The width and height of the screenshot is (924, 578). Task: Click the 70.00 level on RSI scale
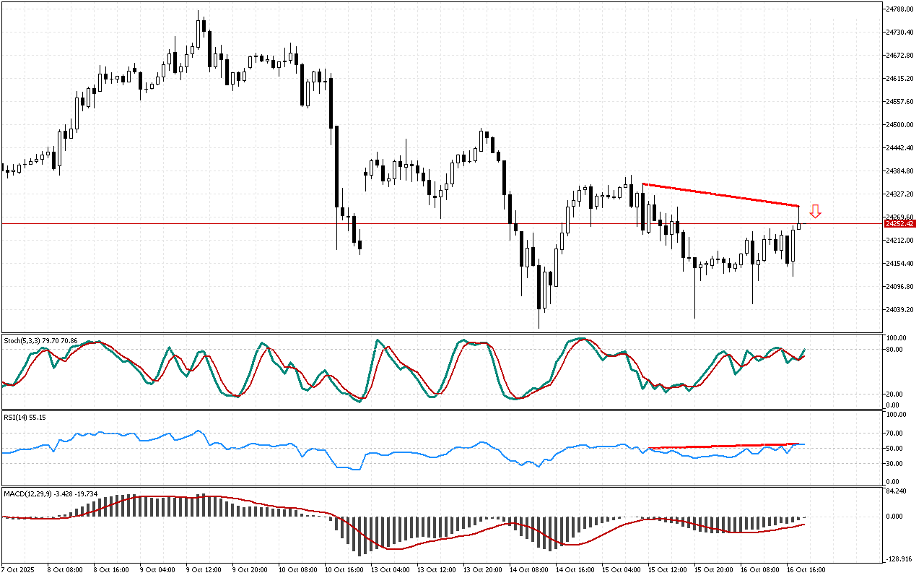pos(896,433)
